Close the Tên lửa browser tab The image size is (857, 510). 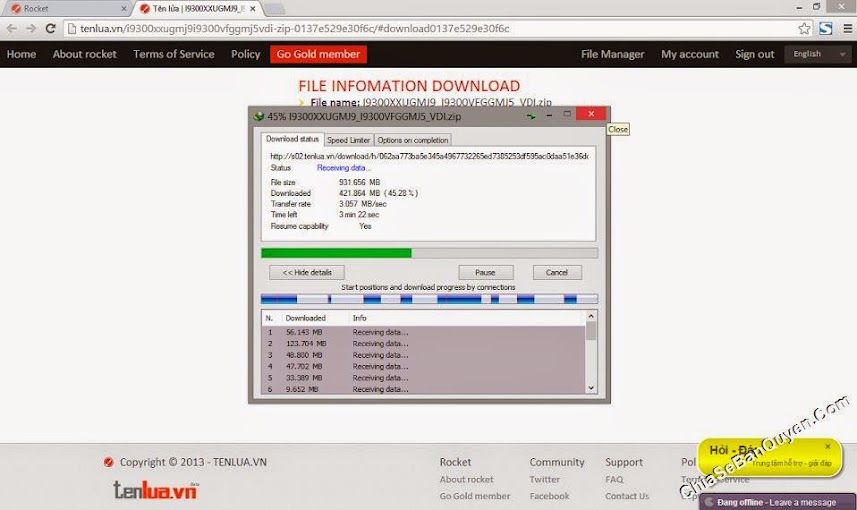click(x=253, y=9)
